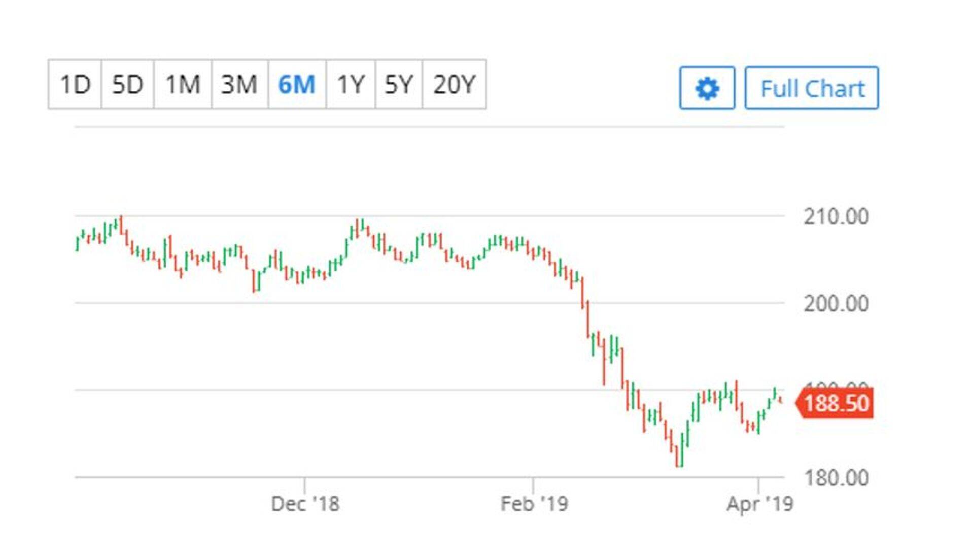Click the 188.50 current price label
This screenshot has width=974, height=560.
click(836, 403)
